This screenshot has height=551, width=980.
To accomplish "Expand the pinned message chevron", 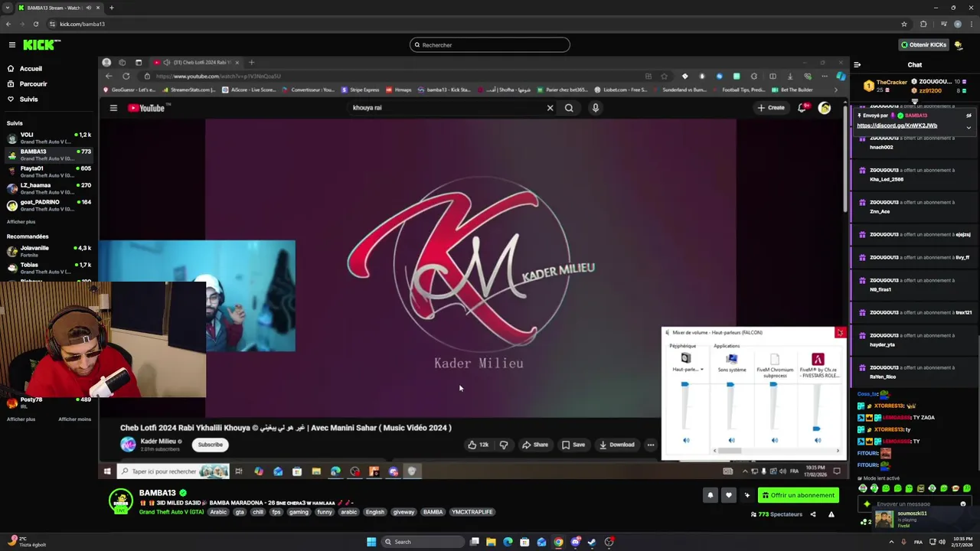I will [x=969, y=127].
